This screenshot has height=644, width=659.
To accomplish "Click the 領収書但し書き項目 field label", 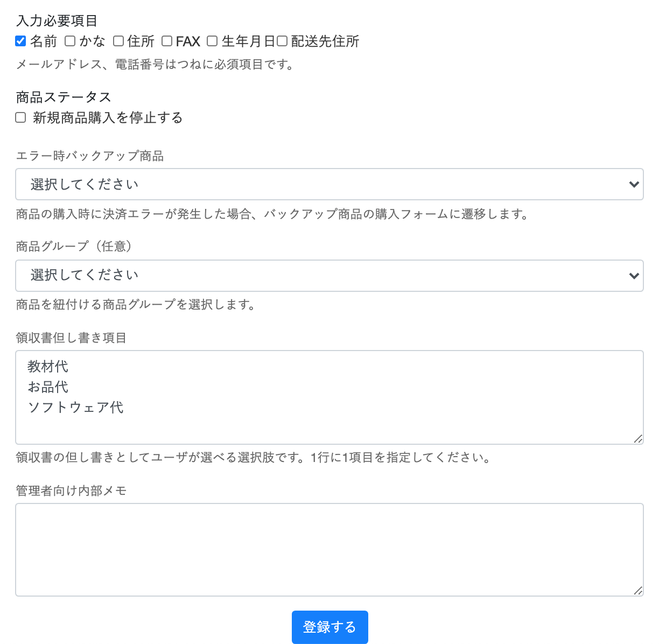I will 71,338.
